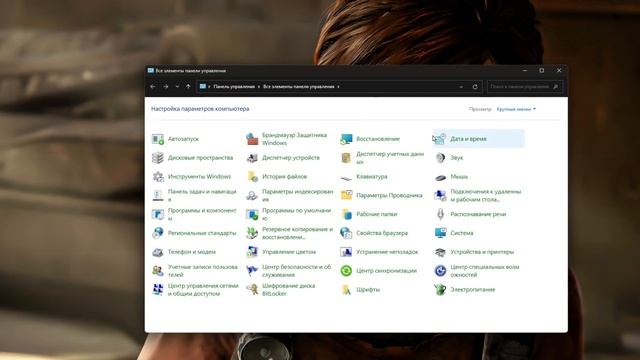Open the Подключения к удаленным рабочим столам icon
Viewport: 640px width, 360px height.
point(440,196)
